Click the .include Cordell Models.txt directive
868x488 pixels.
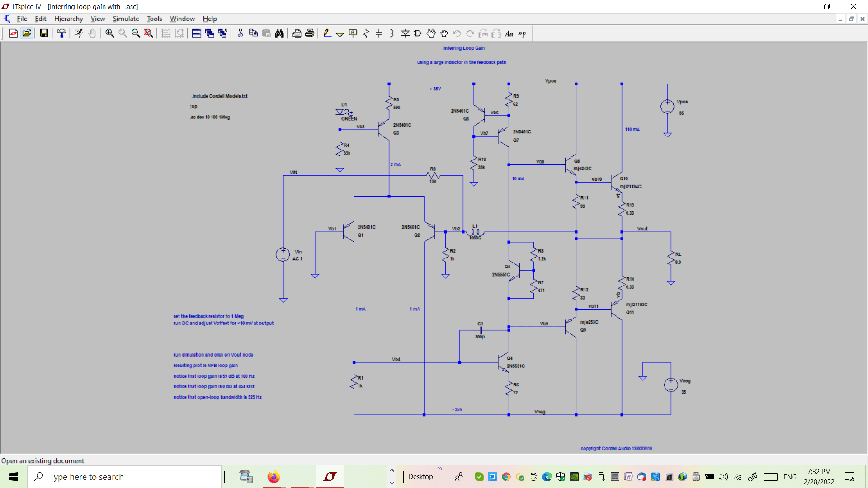tap(219, 96)
